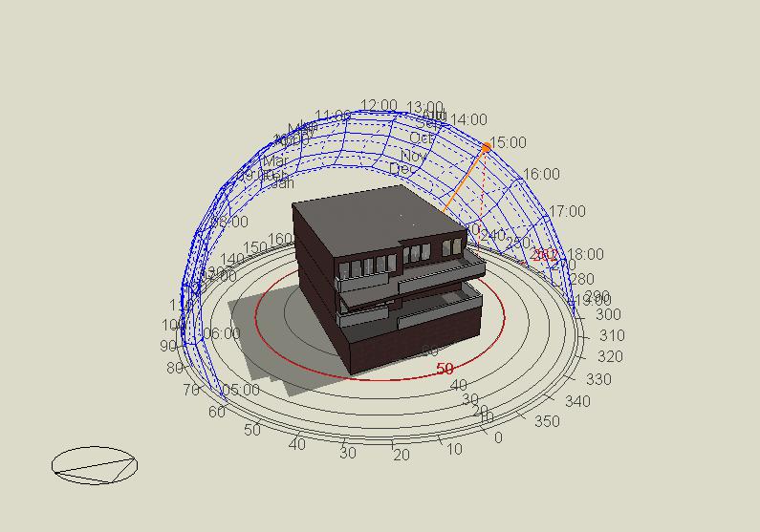Click the "60" azimuth label

(217, 412)
